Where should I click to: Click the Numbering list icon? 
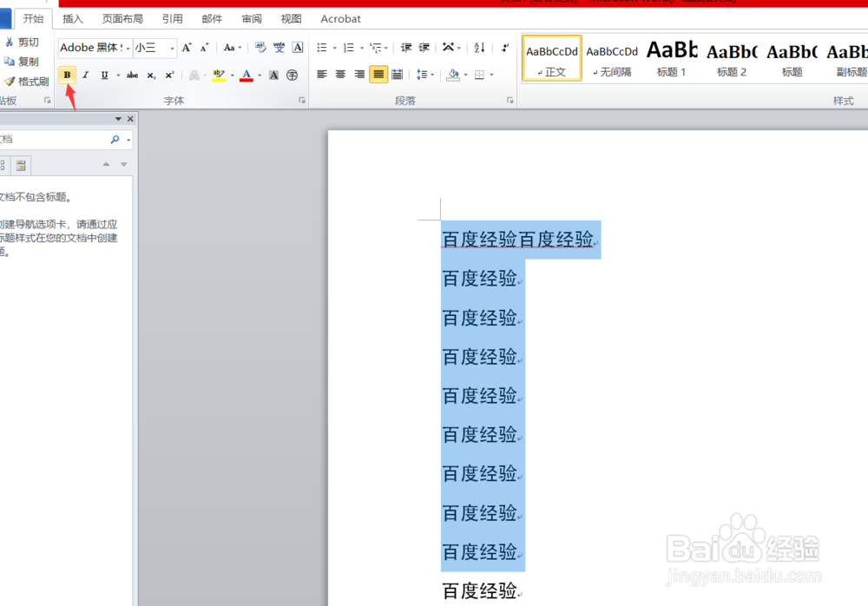click(349, 48)
